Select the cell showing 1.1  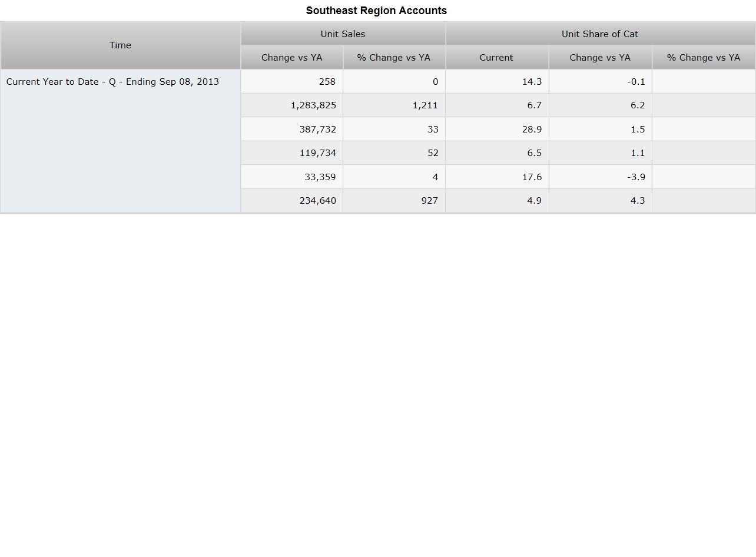pyautogui.click(x=600, y=153)
